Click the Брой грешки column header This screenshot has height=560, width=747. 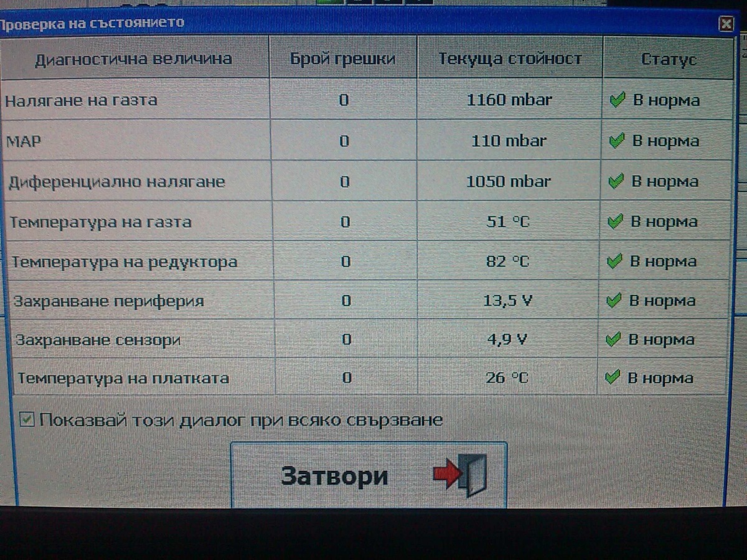point(343,59)
